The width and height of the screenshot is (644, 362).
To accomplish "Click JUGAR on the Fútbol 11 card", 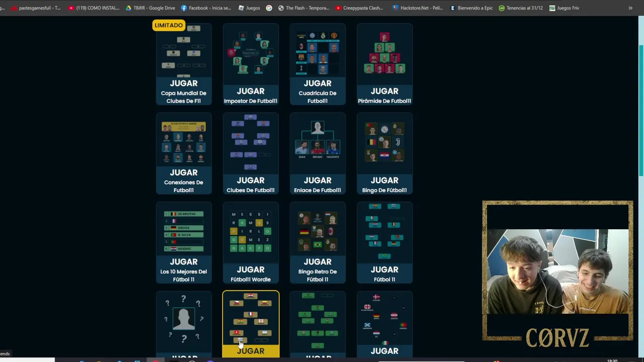I will tap(384, 270).
